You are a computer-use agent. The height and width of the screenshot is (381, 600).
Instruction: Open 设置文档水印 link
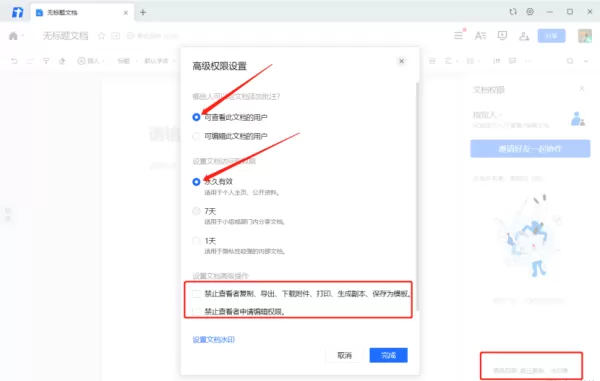click(214, 340)
